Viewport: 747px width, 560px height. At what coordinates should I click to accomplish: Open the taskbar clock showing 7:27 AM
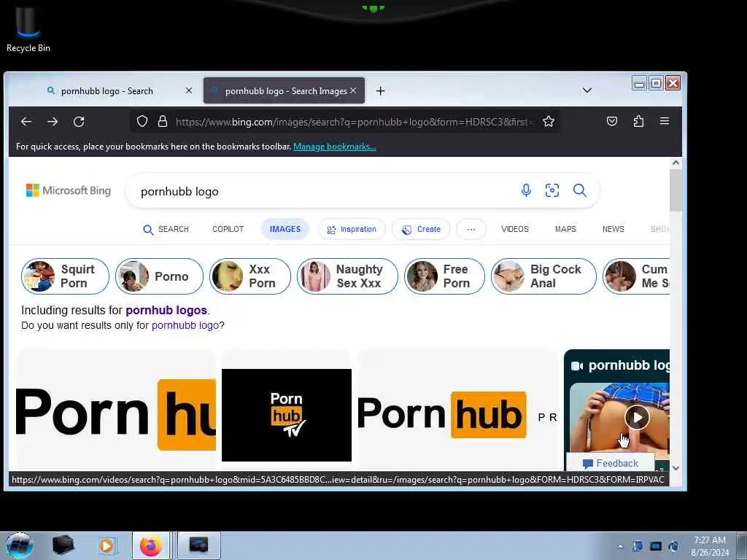[x=709, y=546]
